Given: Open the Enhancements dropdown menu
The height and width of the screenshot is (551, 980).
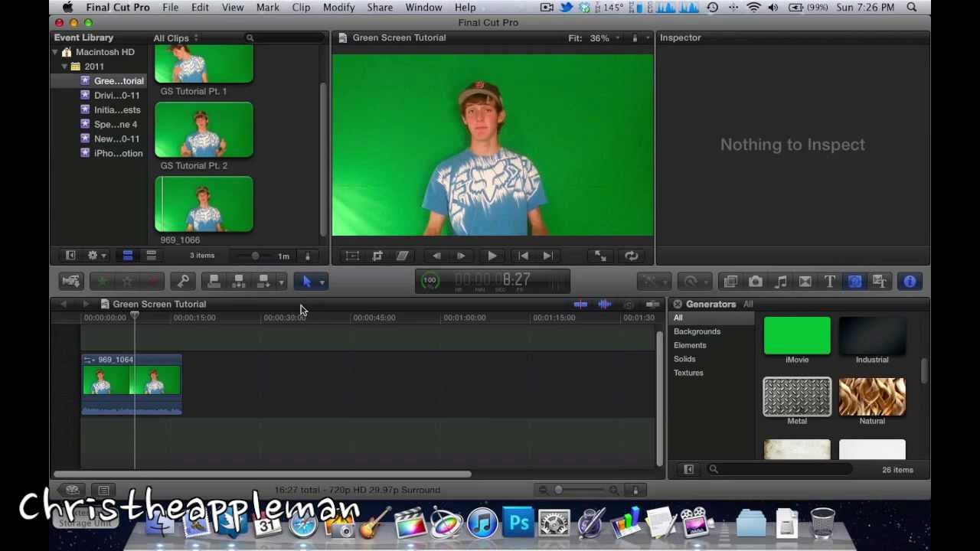Looking at the screenshot, I should (x=653, y=282).
